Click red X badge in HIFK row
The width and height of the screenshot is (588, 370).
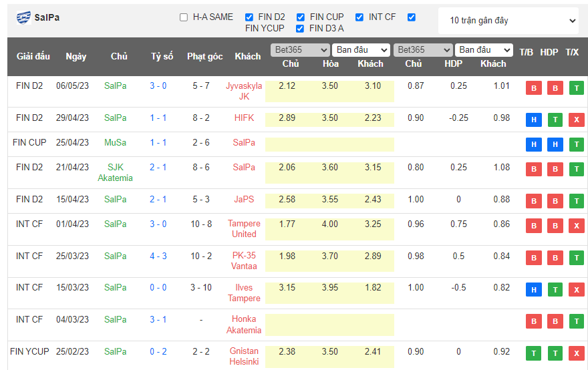coord(576,120)
